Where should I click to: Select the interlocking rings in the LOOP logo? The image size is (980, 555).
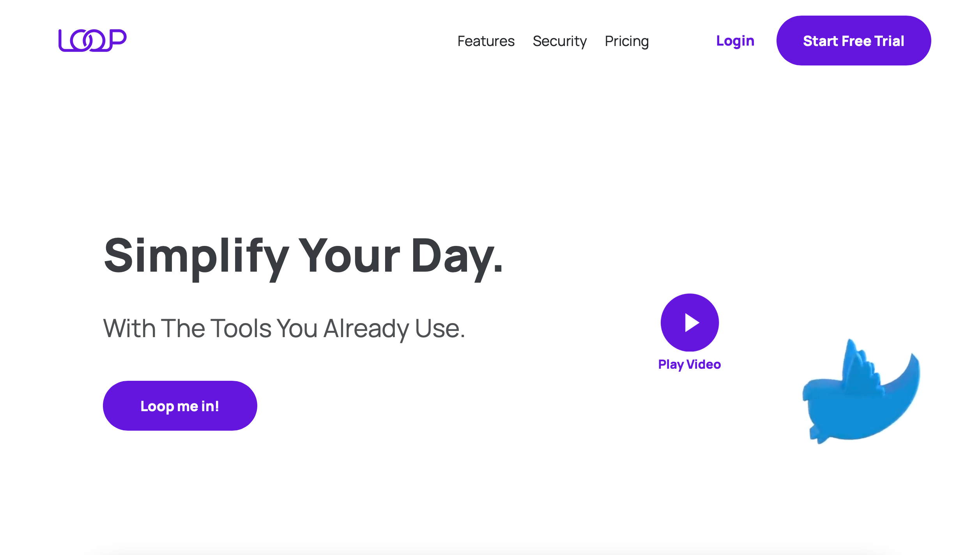[x=88, y=41]
